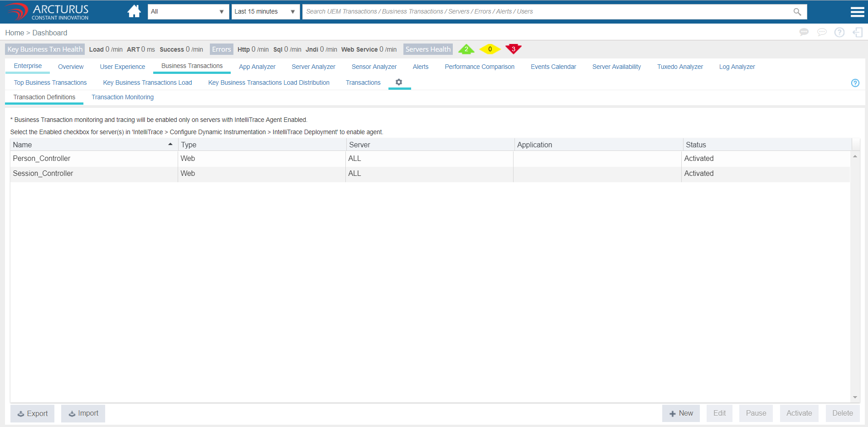This screenshot has width=868, height=427.
Task: Click the logout icon near the breadcrumb
Action: (857, 32)
